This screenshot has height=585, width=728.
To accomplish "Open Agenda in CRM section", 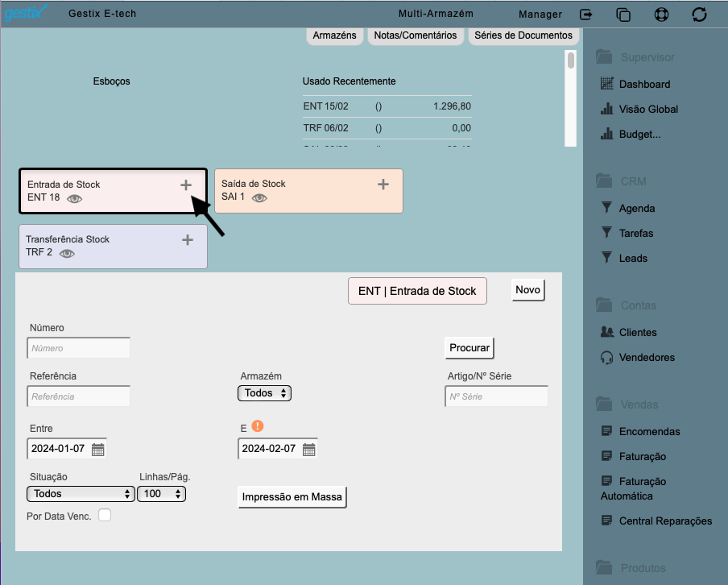I will click(627, 208).
